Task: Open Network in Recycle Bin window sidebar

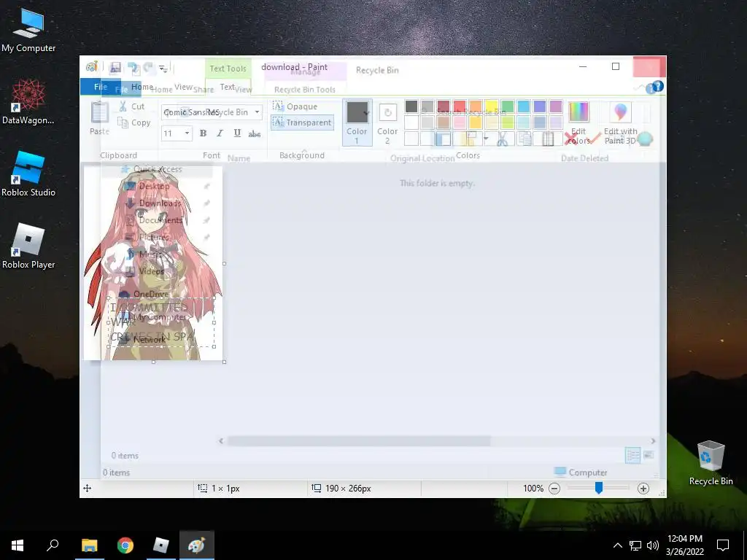Action: (150, 340)
